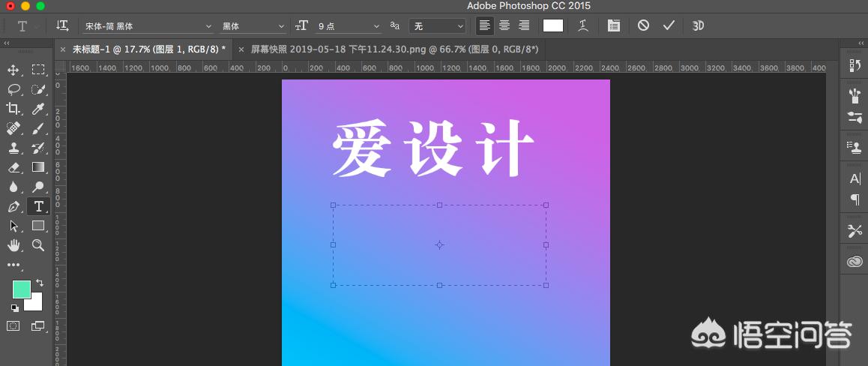Select the Eyedropper tool
The image size is (868, 366).
tap(38, 109)
